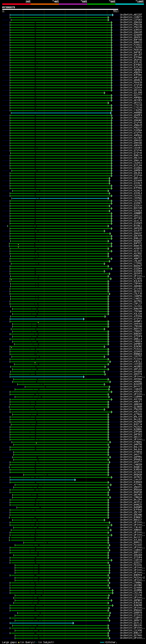Open hit UniRef100_P56336

[x=131, y=25]
